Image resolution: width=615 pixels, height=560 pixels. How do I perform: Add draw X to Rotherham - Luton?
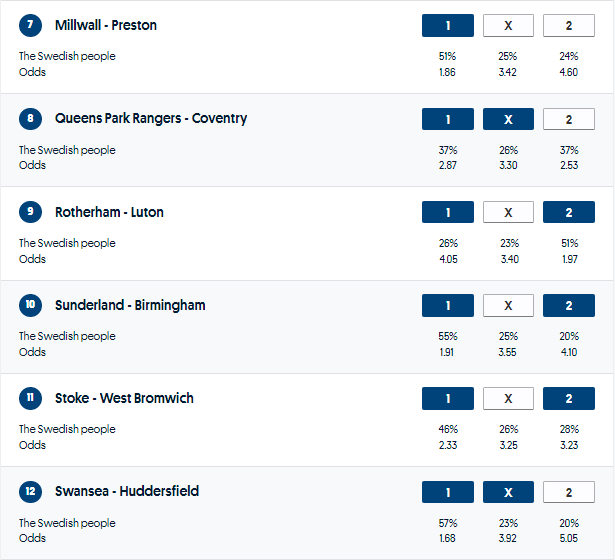(x=508, y=213)
